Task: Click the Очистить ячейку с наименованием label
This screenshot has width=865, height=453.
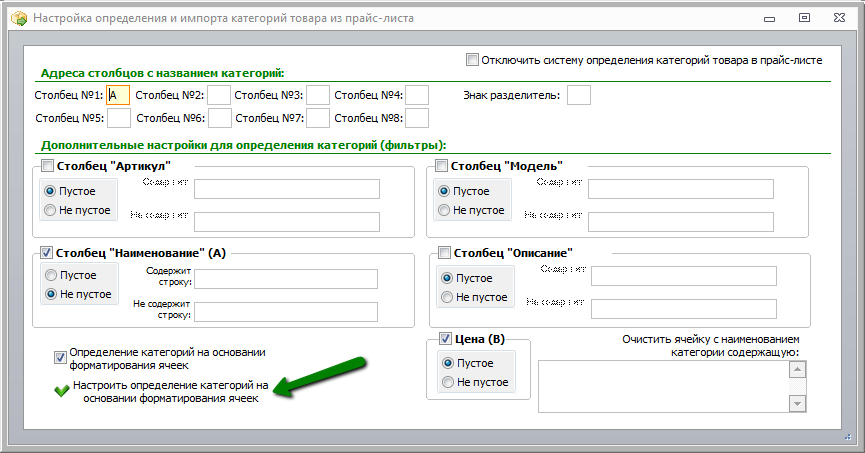Action: [x=711, y=345]
